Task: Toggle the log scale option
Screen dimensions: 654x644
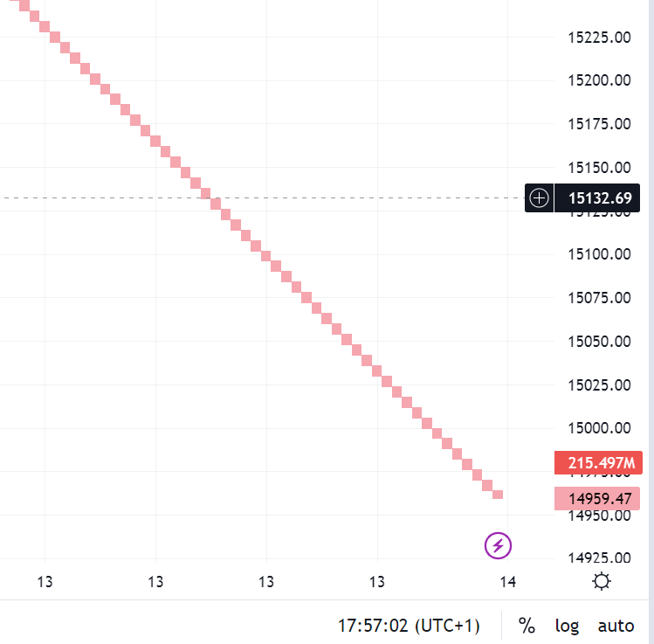Action: [567, 626]
